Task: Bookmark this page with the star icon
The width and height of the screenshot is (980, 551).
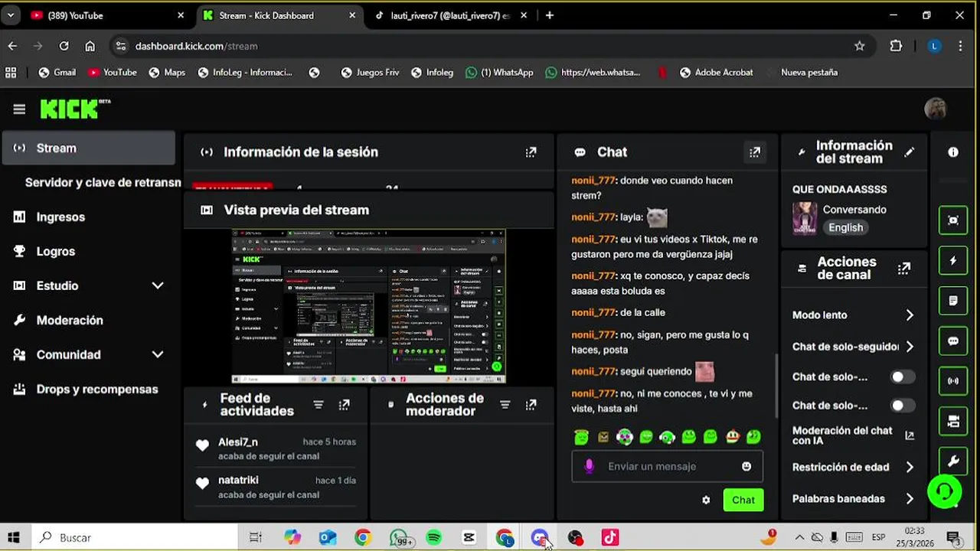Action: tap(860, 46)
